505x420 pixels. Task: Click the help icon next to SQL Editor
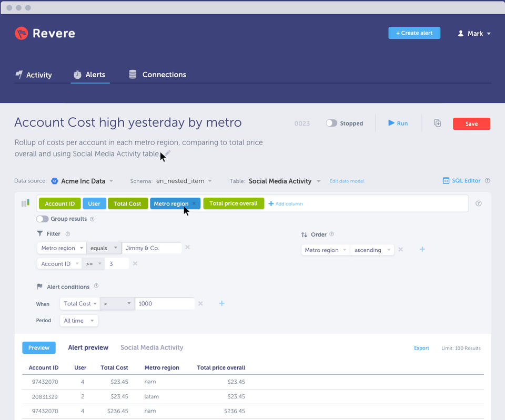[487, 180]
